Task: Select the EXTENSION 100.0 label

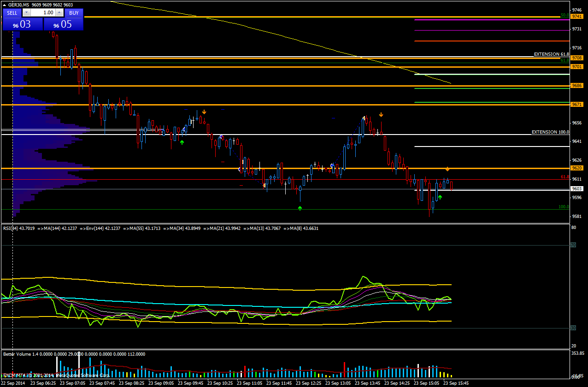Action: tap(550, 132)
